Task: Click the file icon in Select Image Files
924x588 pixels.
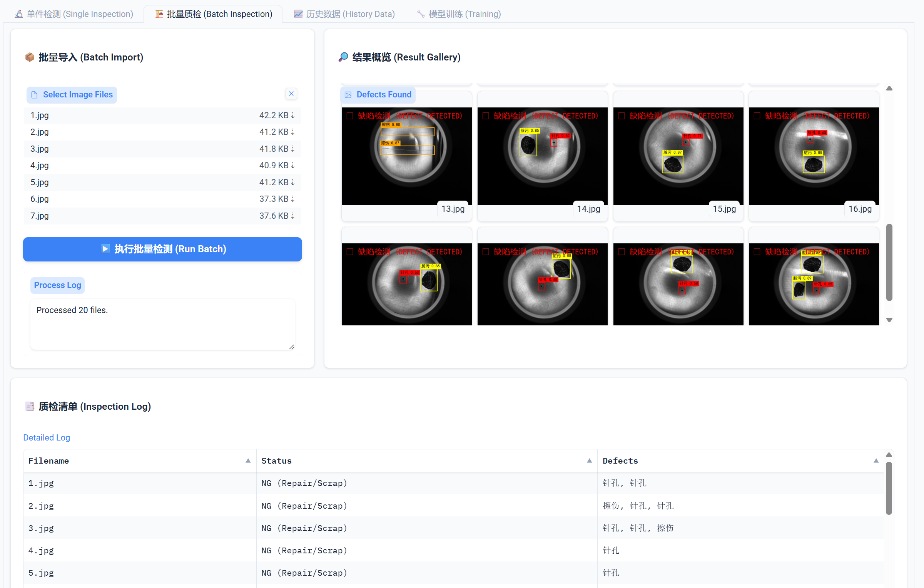Action: pos(35,95)
